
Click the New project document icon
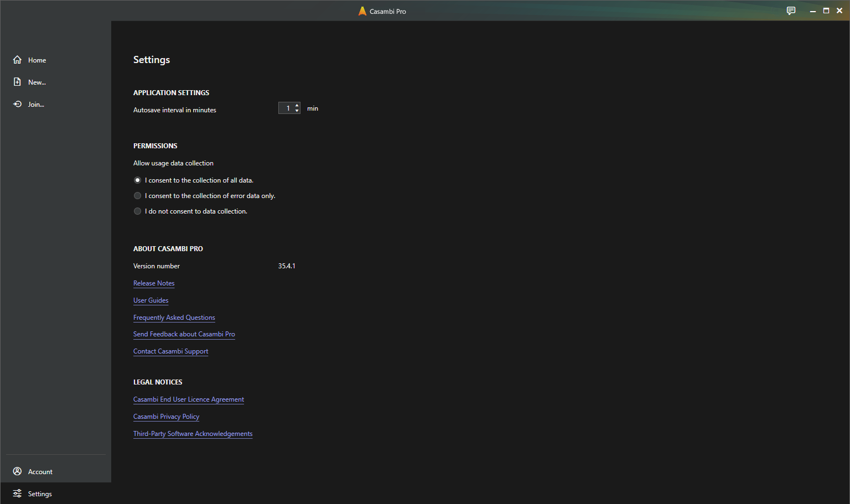coord(17,82)
